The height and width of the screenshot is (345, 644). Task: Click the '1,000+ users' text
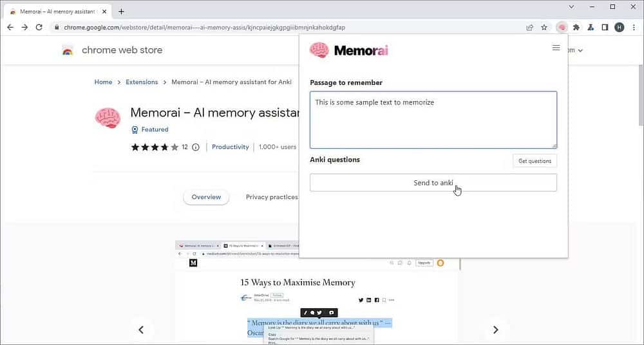[x=278, y=147]
